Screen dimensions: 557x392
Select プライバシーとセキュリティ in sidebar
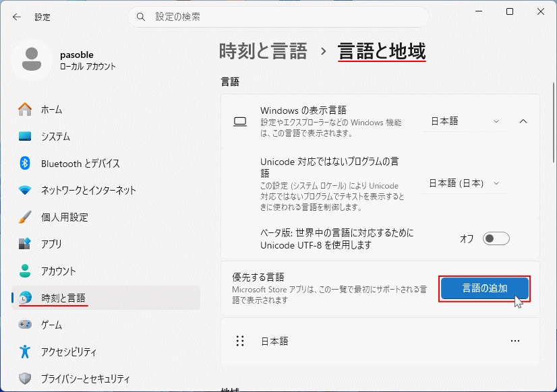[26, 379]
